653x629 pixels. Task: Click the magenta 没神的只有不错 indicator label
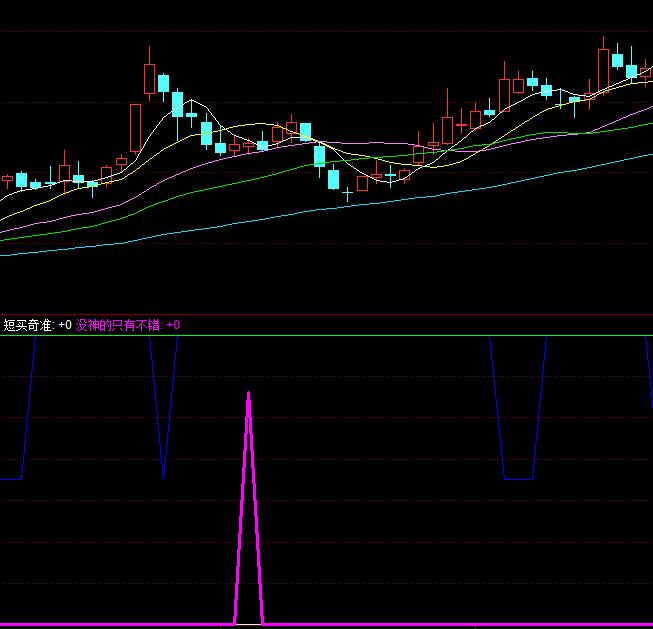coord(119,325)
